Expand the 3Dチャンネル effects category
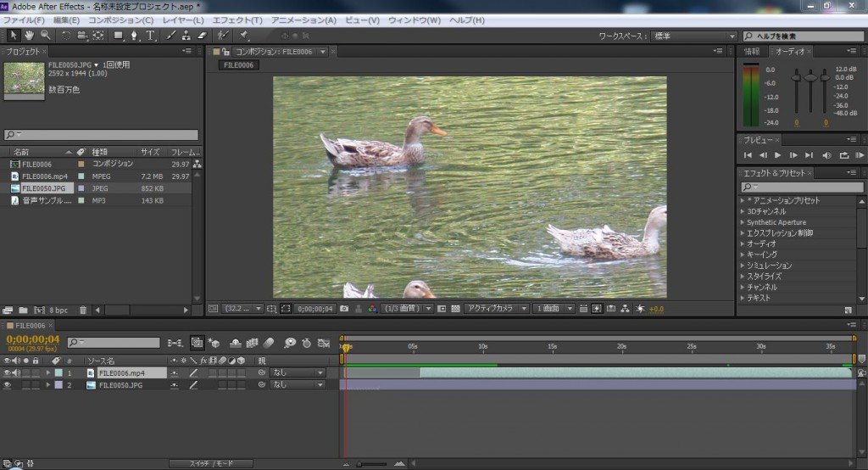This screenshot has height=470, width=868. click(x=743, y=211)
